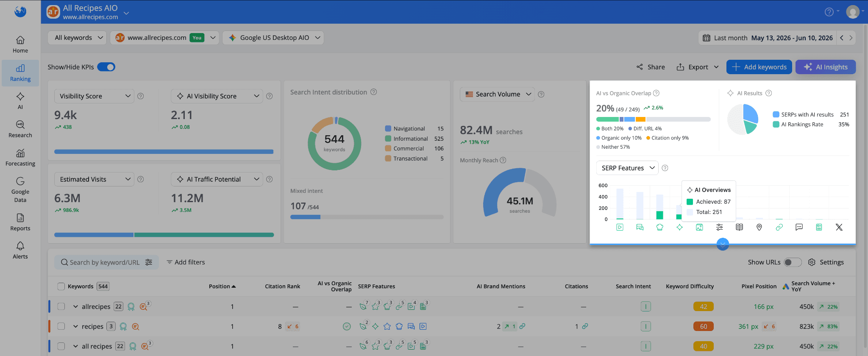Click the images SERP feature icon under chart
868x356 pixels.
699,227
